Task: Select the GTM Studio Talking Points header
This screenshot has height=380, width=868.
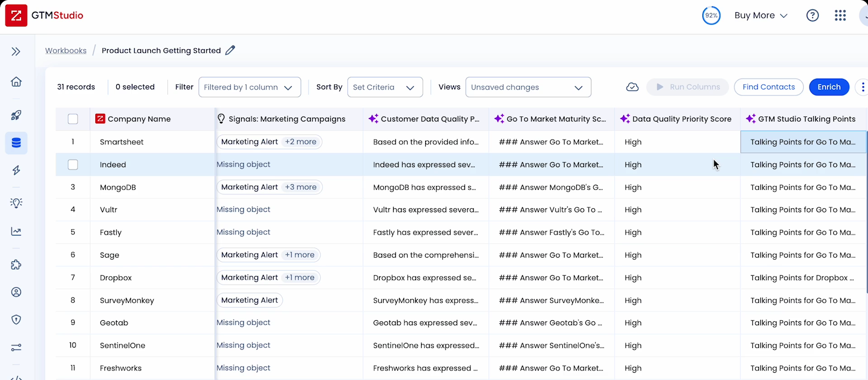Action: click(x=804, y=119)
